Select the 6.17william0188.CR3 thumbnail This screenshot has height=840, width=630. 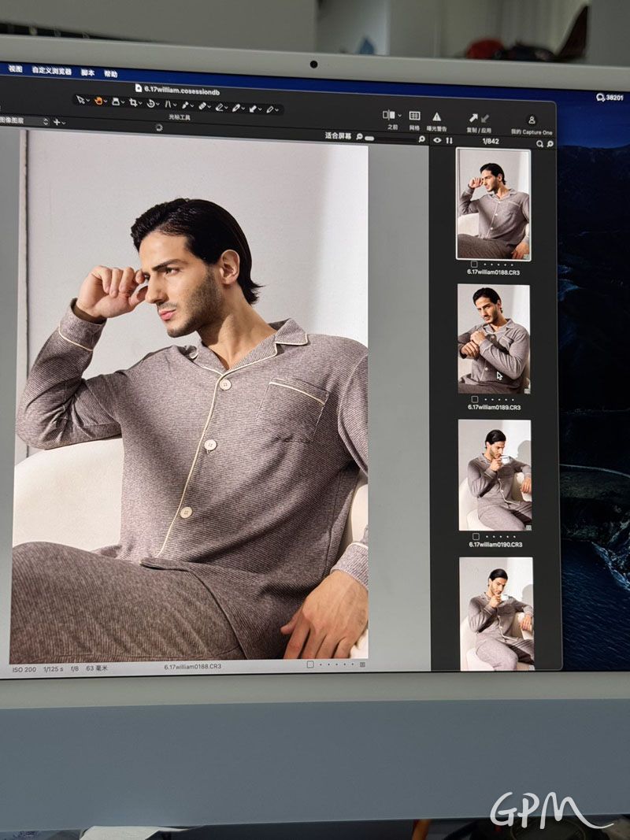pyautogui.click(x=493, y=204)
